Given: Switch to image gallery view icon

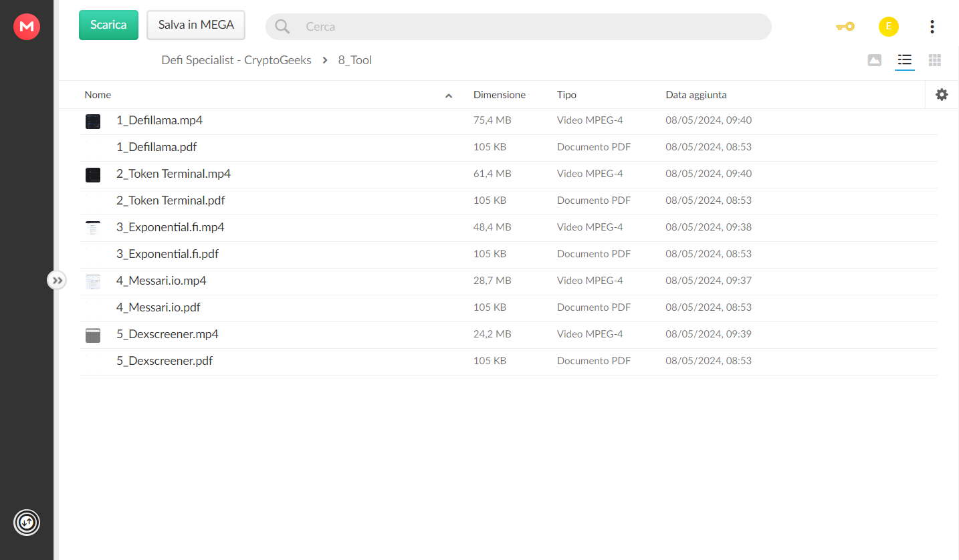Looking at the screenshot, I should coord(874,60).
